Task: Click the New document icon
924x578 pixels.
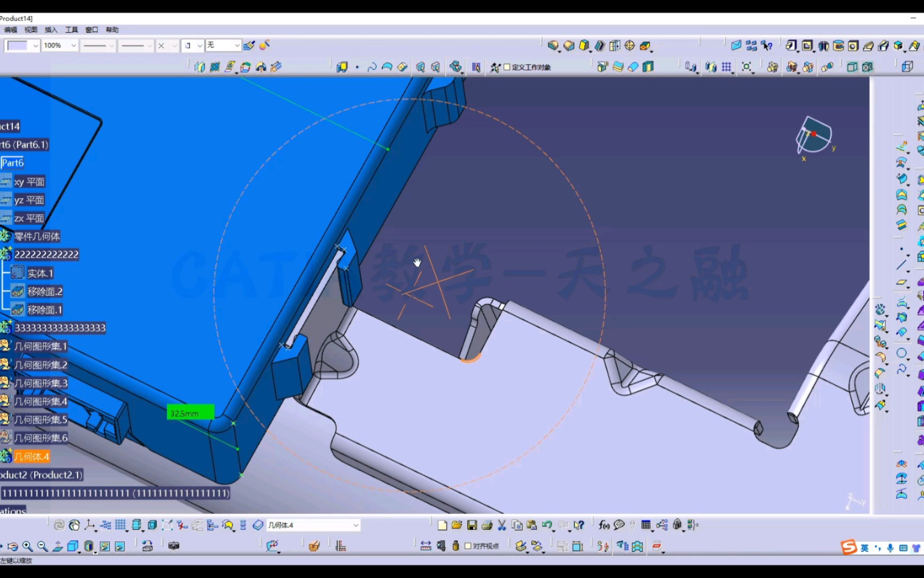Action: click(442, 525)
